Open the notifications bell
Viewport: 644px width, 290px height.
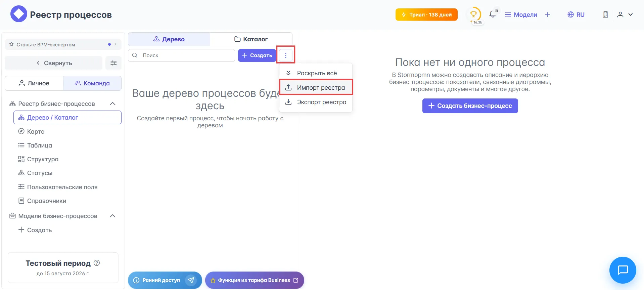(x=492, y=14)
